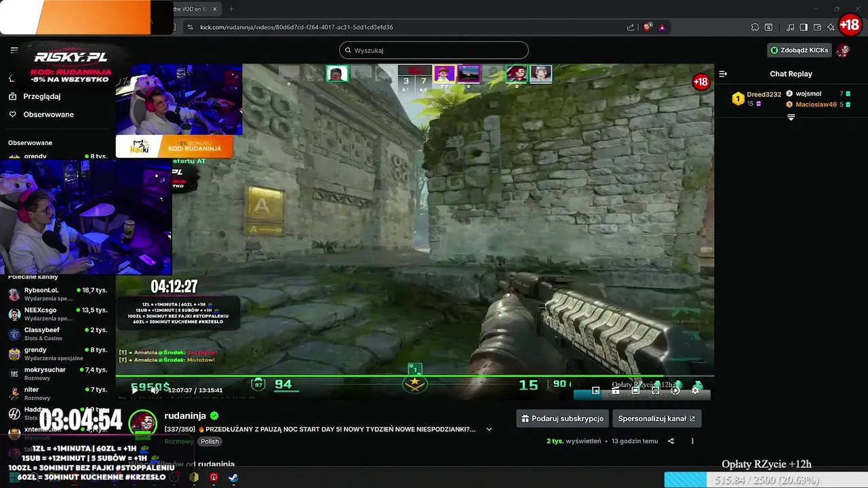The image size is (868, 488).
Task: Seek on the green video progress bar
Action: (x=414, y=376)
